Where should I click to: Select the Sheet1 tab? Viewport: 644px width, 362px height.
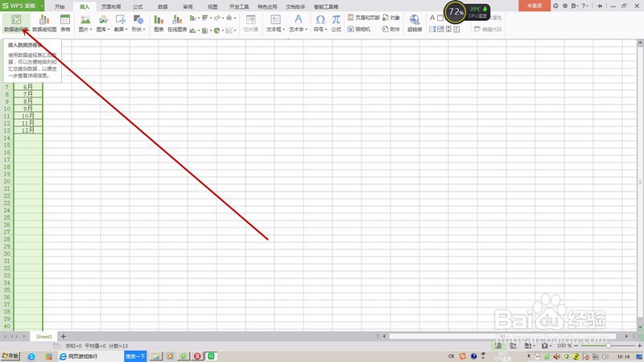[x=44, y=336]
